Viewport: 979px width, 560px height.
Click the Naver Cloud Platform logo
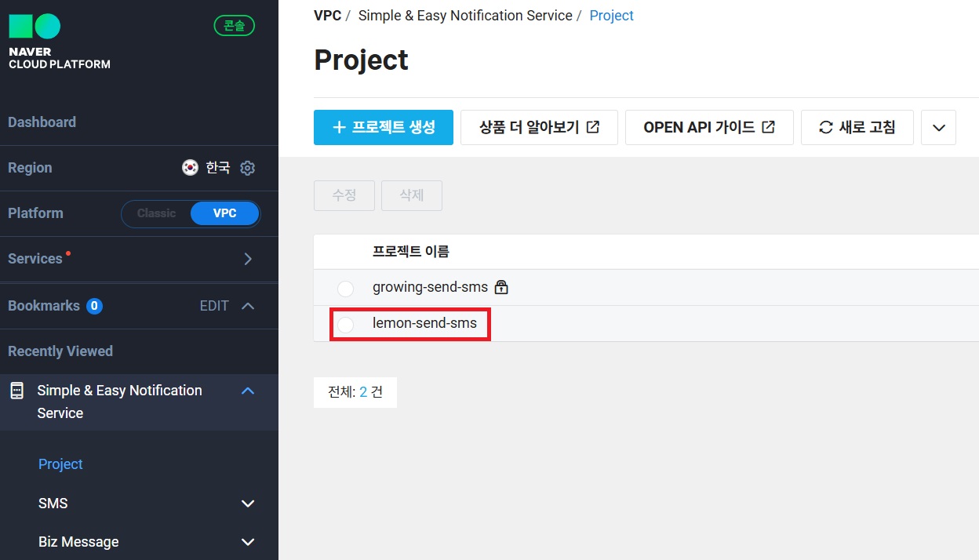[x=59, y=42]
